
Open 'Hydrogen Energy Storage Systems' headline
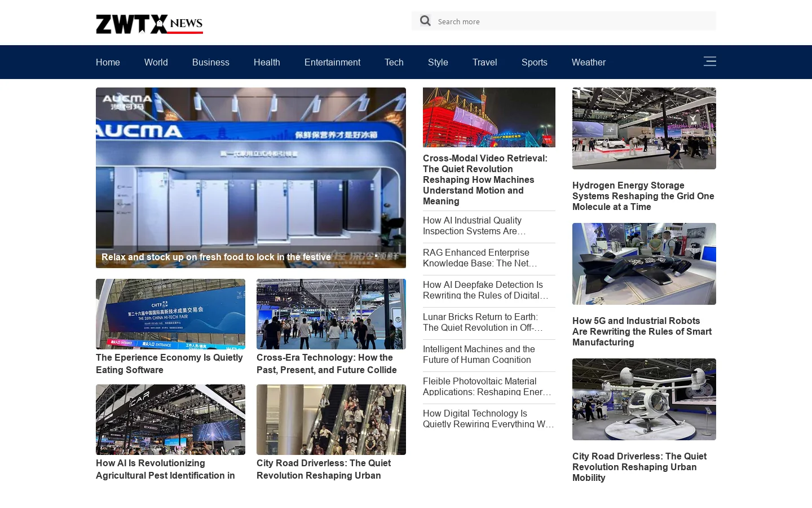pos(643,196)
